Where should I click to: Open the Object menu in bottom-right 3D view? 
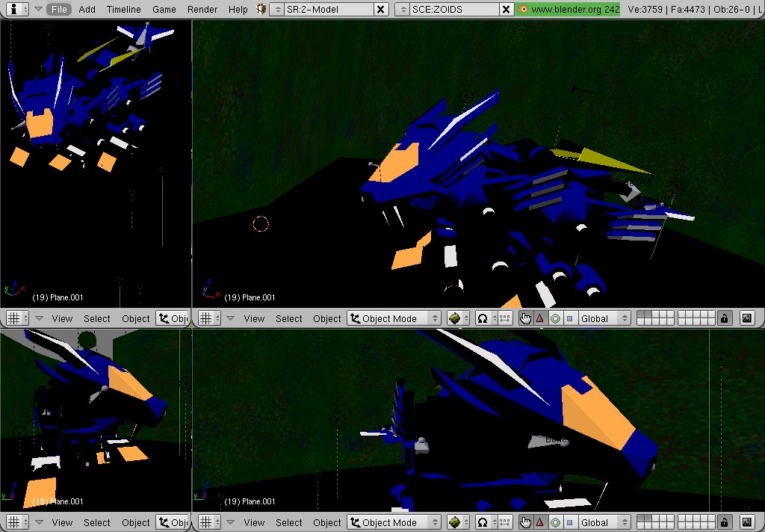[327, 523]
